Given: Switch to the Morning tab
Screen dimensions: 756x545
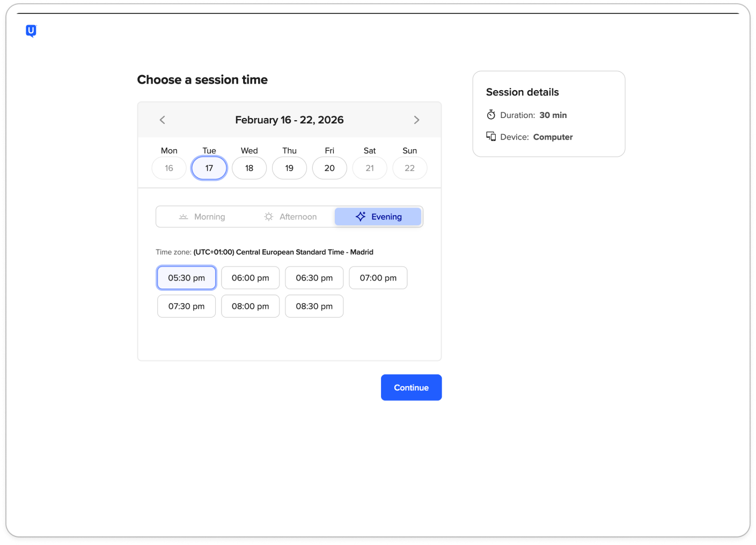Looking at the screenshot, I should (202, 217).
